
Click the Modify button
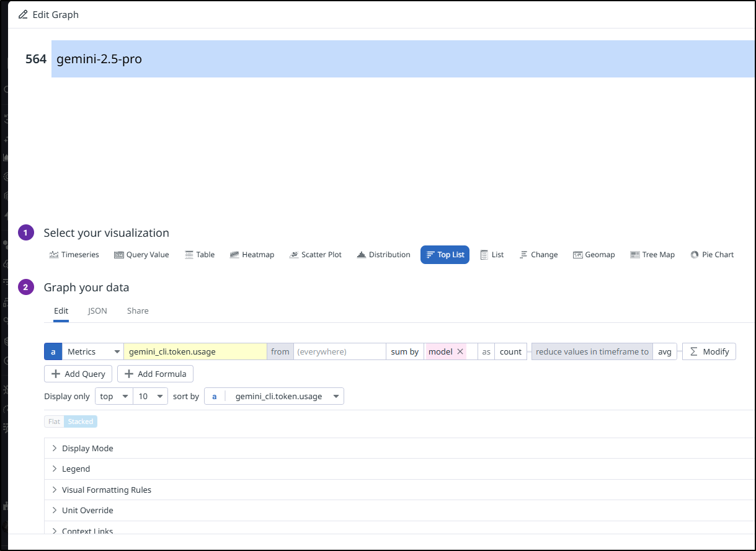point(709,351)
